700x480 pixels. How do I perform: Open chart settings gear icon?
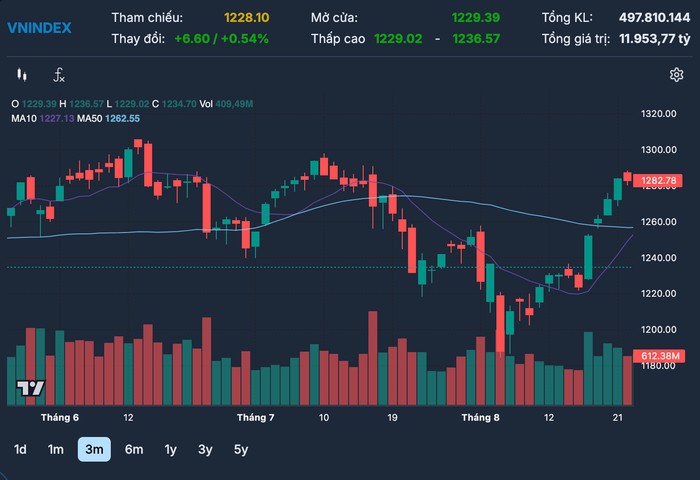pos(676,75)
